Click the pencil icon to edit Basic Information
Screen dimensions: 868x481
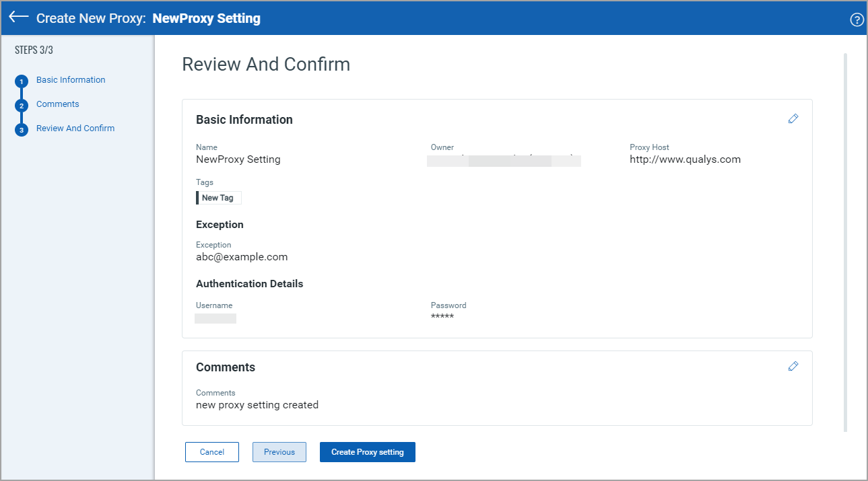[793, 118]
